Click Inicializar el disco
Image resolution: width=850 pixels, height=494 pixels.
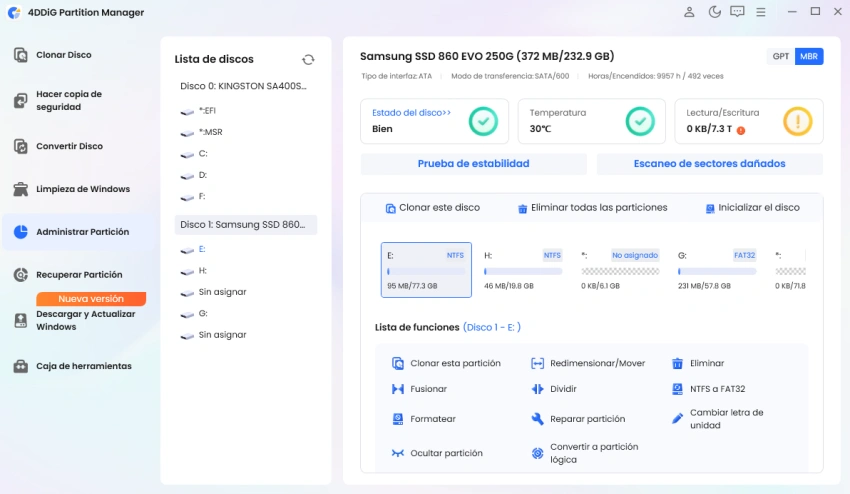(752, 208)
